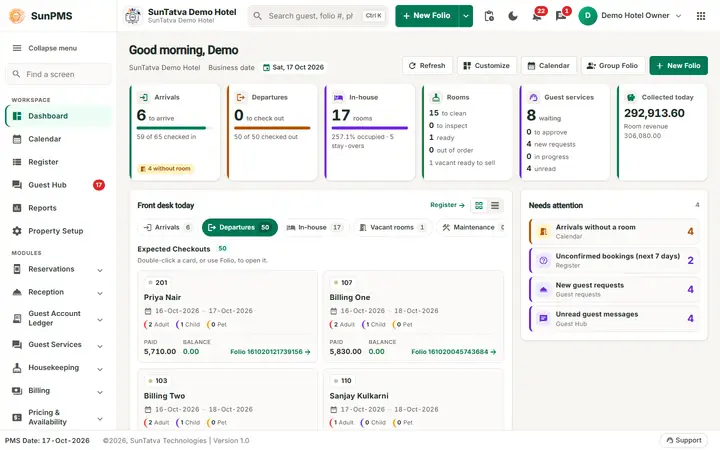The image size is (720, 450).
Task: Select the Arrivals tab
Action: pos(167,227)
